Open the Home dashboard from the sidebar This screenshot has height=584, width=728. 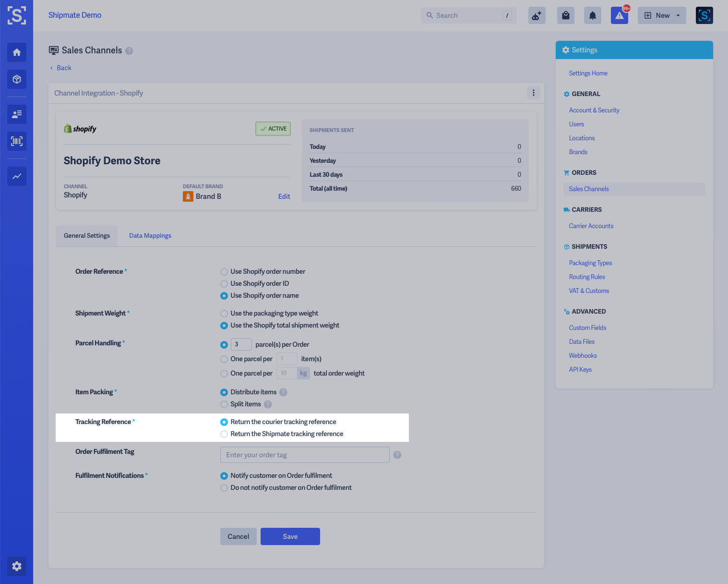pyautogui.click(x=16, y=52)
